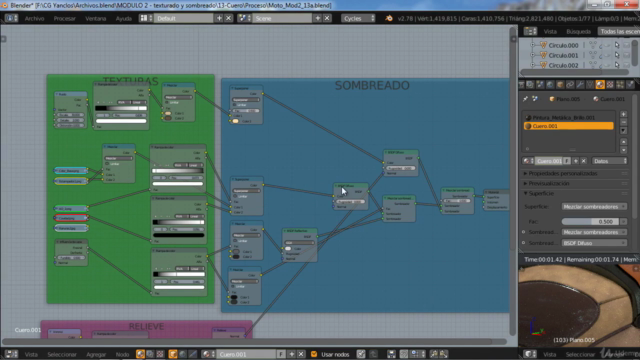Open Constraints properties tab
The height and width of the screenshot is (360, 640).
[570, 84]
